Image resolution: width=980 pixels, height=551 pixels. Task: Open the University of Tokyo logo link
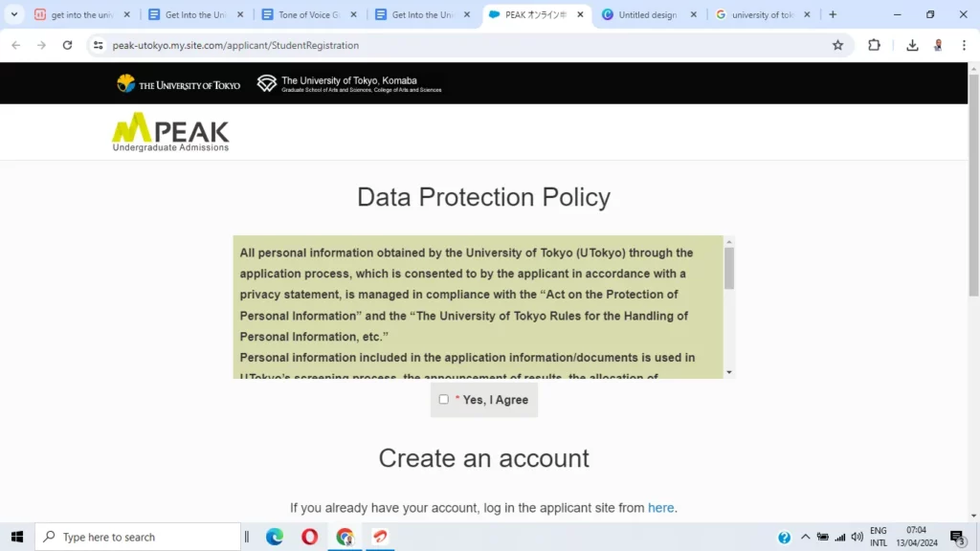(x=178, y=84)
